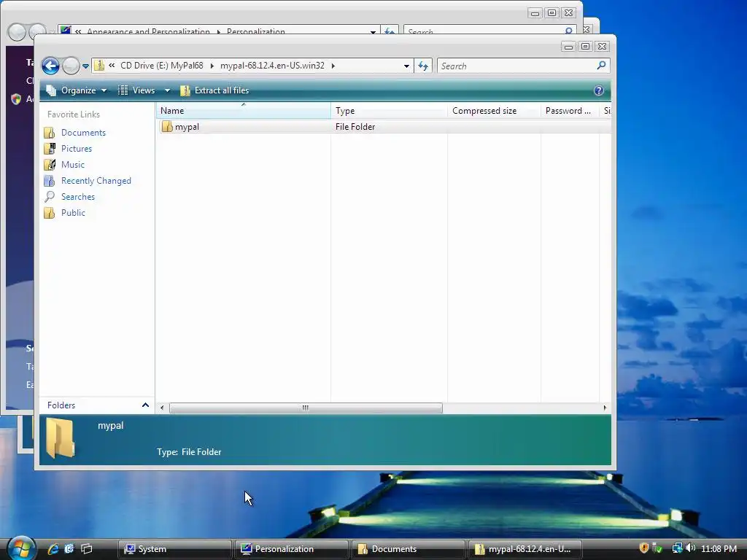Viewport: 747px width, 560px height.
Task: Click the address bar folder icon
Action: click(x=99, y=65)
